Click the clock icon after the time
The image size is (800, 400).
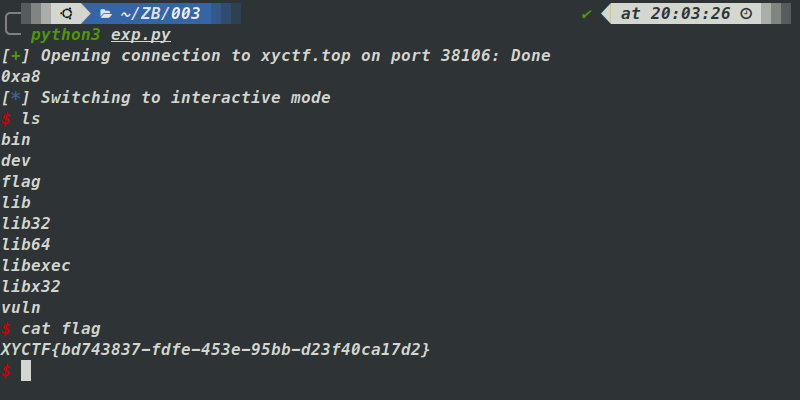pos(745,13)
